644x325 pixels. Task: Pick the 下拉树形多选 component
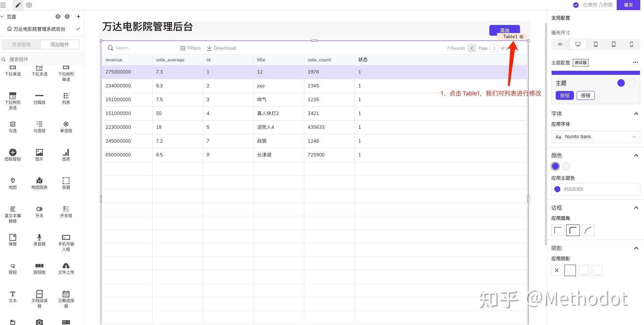click(x=13, y=101)
